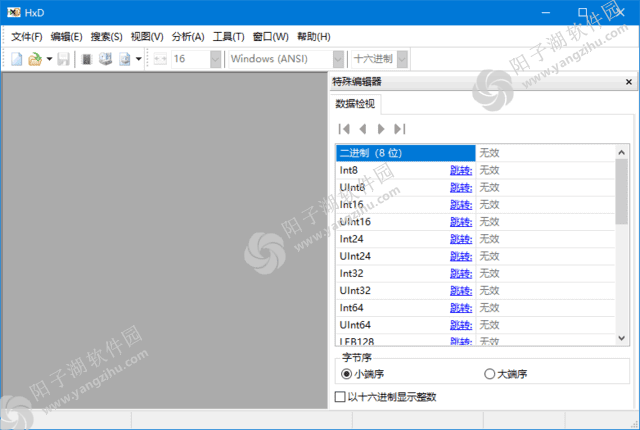Image resolution: width=640 pixels, height=430 pixels.
Task: Enable 以十六进制显示整数 checkbox
Action: pos(340,397)
